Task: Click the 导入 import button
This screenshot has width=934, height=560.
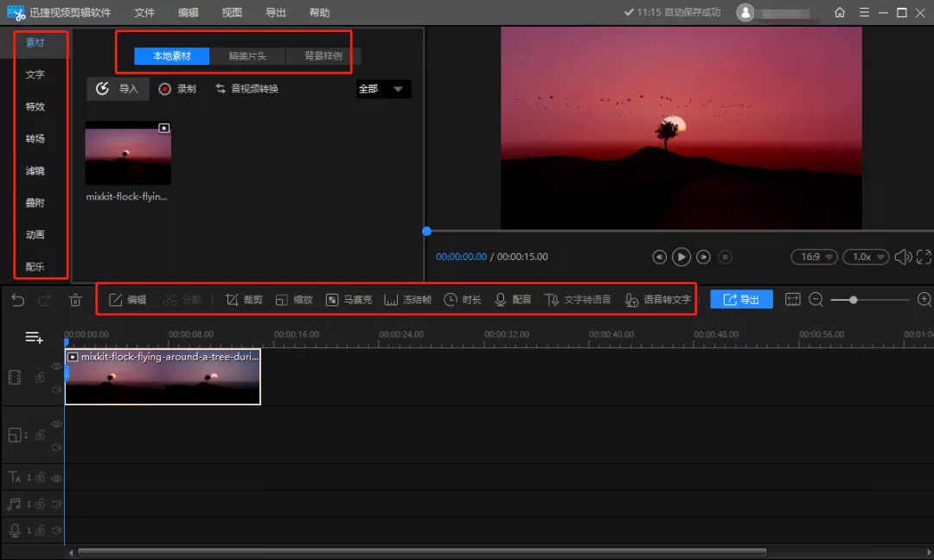Action: coord(118,89)
